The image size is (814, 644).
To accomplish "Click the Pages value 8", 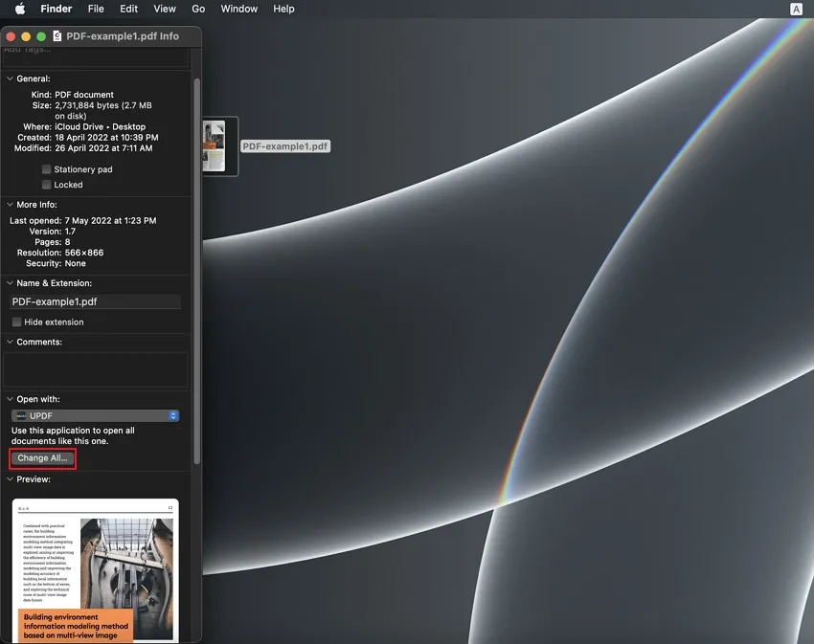I will pos(67,242).
